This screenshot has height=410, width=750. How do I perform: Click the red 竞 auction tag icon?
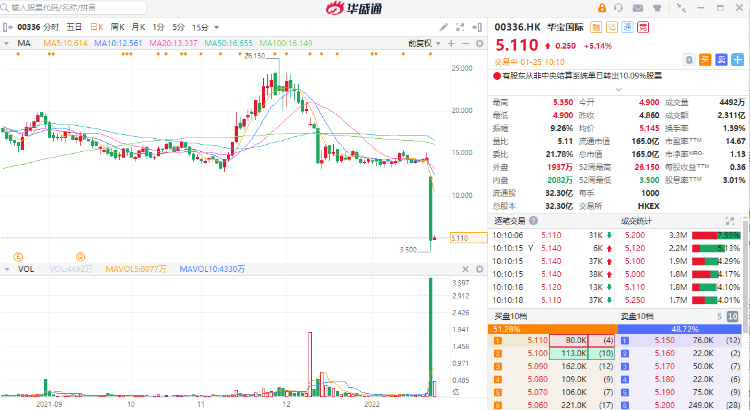[643, 27]
